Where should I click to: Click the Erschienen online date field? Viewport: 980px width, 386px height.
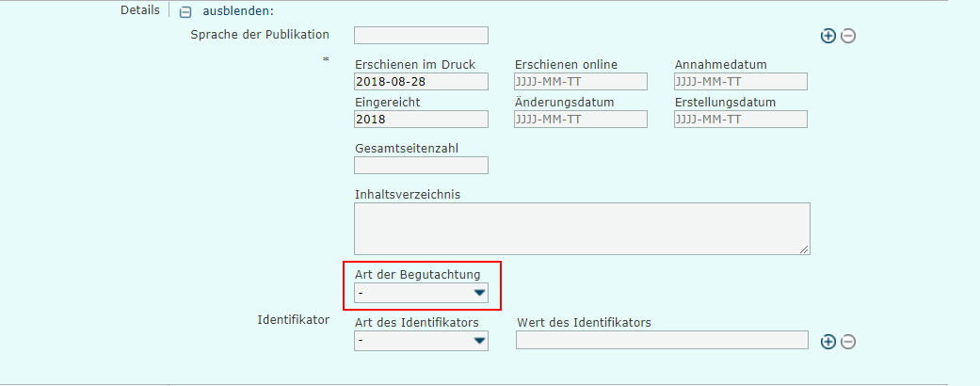[581, 81]
